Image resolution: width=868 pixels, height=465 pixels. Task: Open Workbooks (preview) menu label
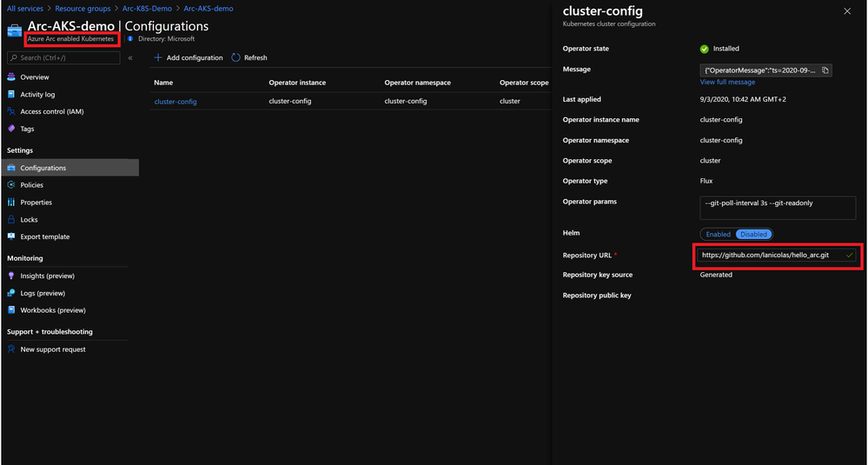[x=53, y=310]
